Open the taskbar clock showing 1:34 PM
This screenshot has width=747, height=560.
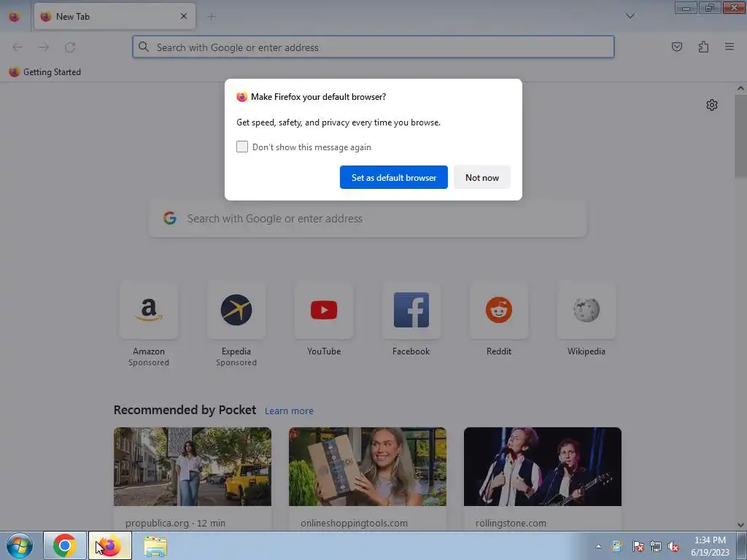click(710, 546)
